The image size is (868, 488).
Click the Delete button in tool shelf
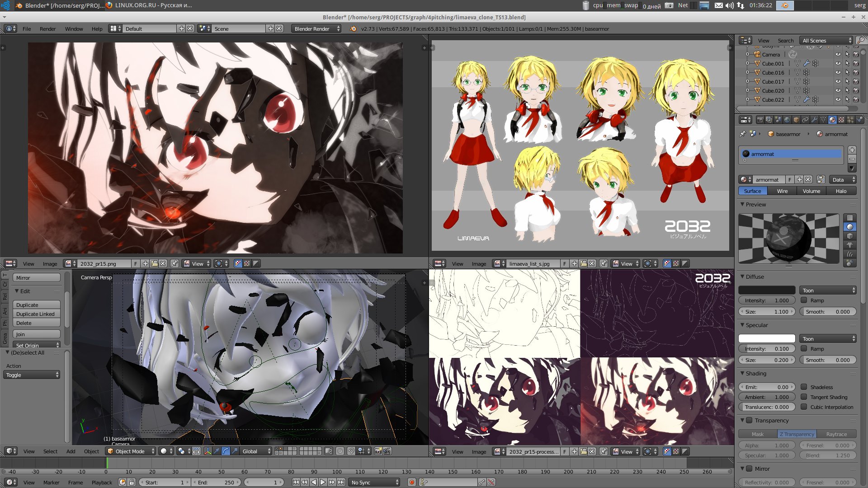click(x=37, y=323)
